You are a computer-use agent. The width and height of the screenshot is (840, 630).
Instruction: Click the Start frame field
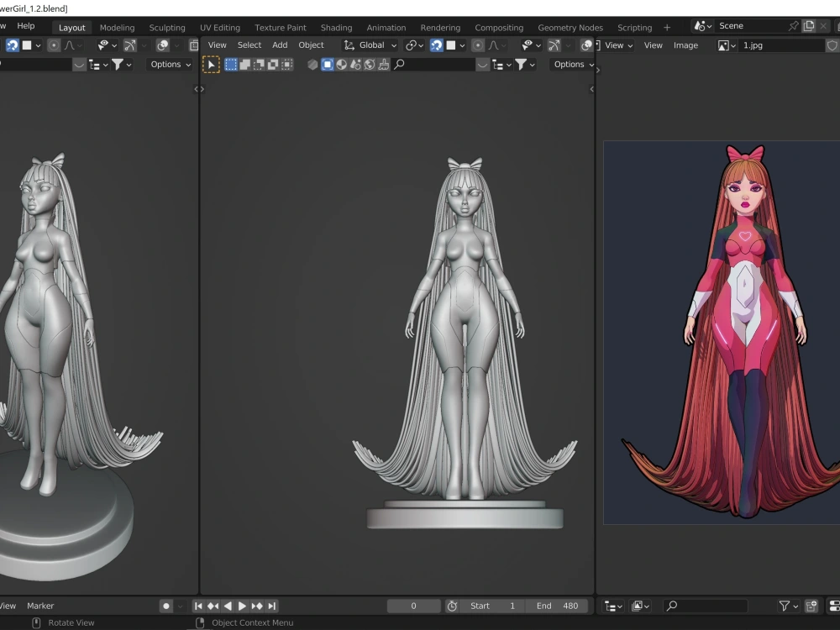[493, 606]
